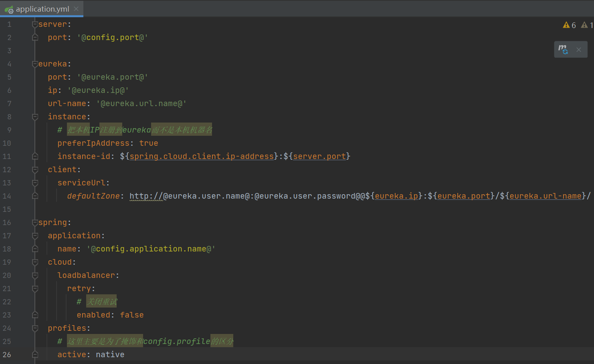Click the fold end marker on line 11
The height and width of the screenshot is (364, 594).
[35, 156]
